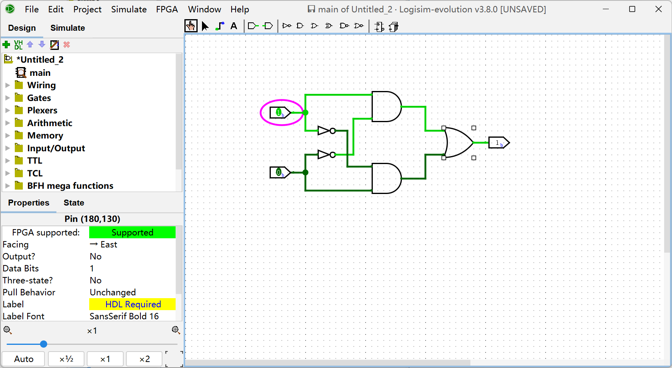This screenshot has height=368, width=672.
Task: Click the add VHDL entity icon
Action: click(x=18, y=45)
